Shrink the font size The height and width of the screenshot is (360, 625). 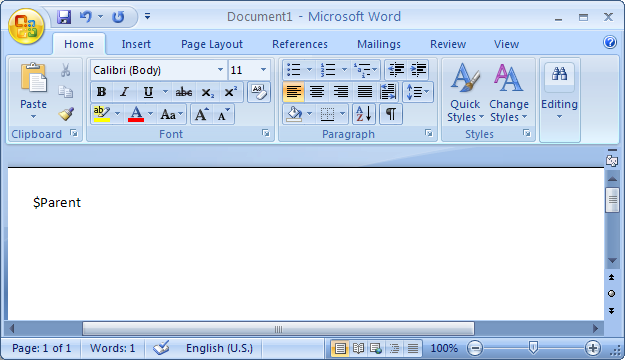[x=223, y=115]
